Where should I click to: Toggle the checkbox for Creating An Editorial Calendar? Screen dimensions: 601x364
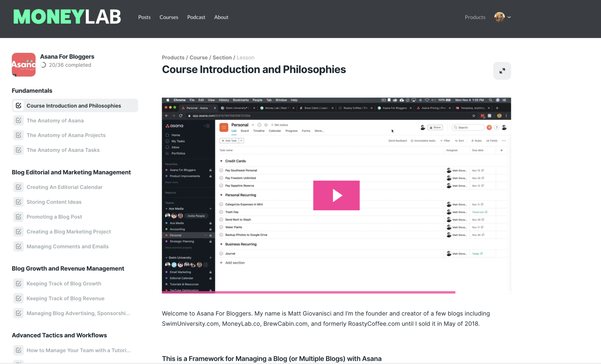pos(18,187)
